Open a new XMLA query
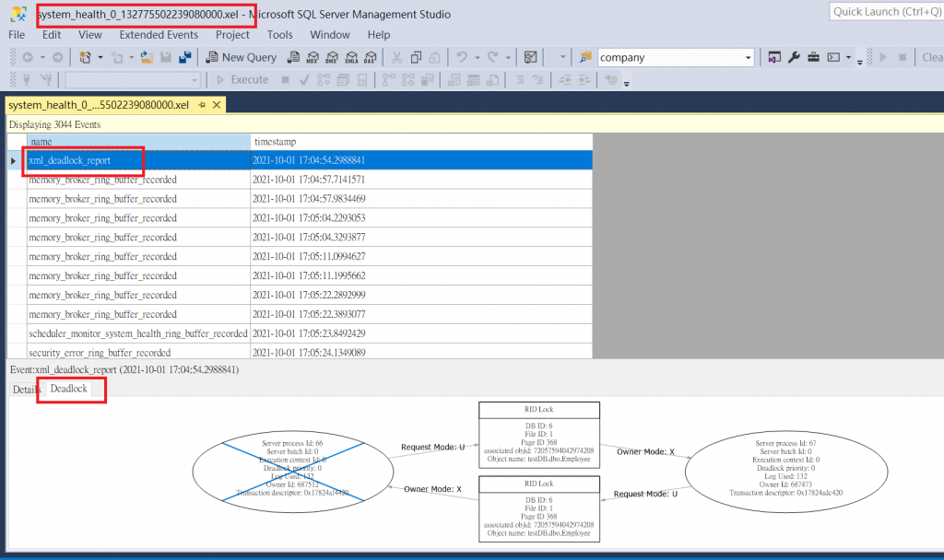Screen dimensions: 944x560 pyautogui.click(x=351, y=57)
